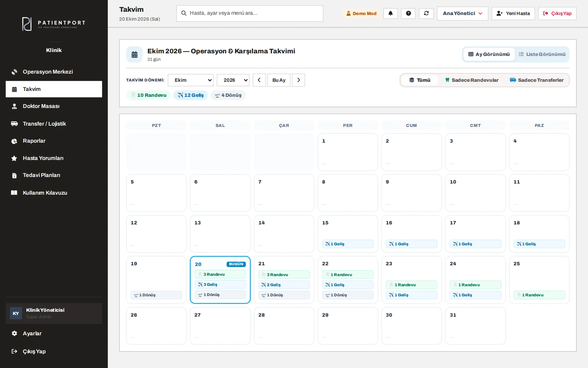The height and width of the screenshot is (368, 588).
Task: Click the Bu Ay button
Action: (279, 80)
